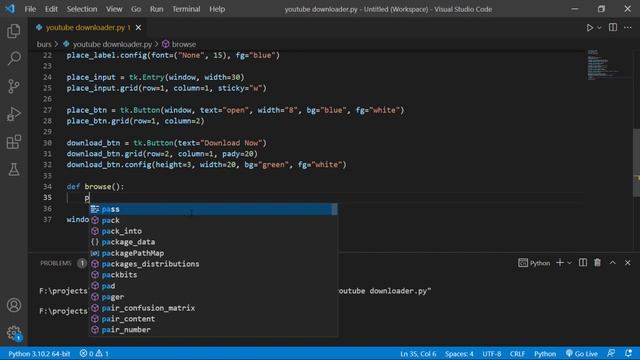Choose the pad suggestion
This screenshot has height=360, width=640.
pyautogui.click(x=213, y=286)
